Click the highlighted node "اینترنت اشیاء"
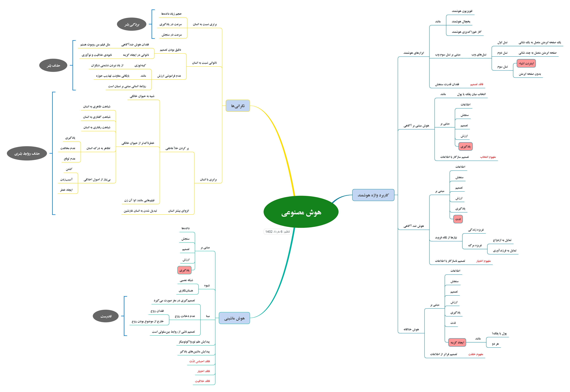570x392 pixels. coord(526,63)
